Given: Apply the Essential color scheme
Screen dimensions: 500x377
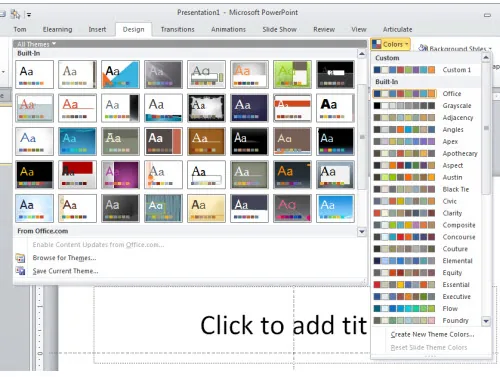Looking at the screenshot, I should (x=427, y=285).
